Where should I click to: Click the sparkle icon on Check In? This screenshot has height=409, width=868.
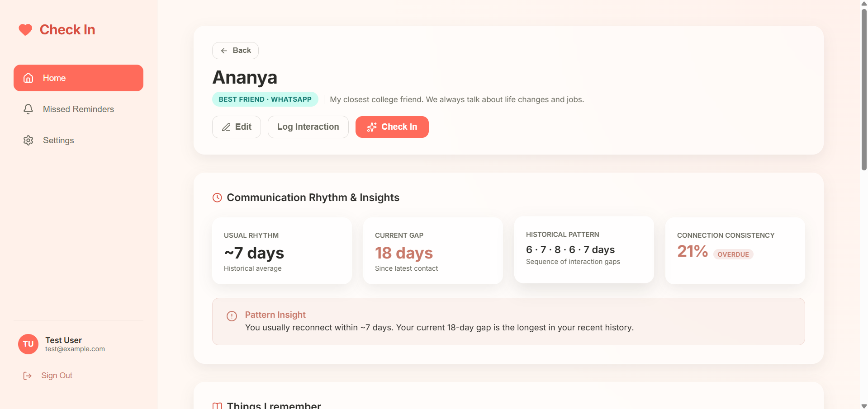(x=372, y=127)
